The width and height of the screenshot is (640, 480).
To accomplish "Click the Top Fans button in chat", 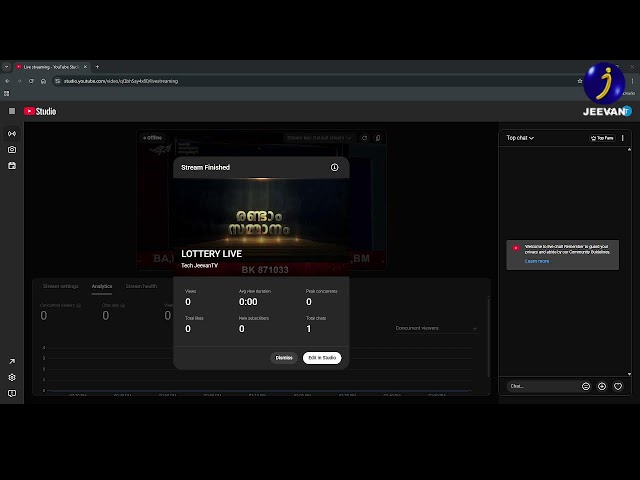I will (x=602, y=138).
